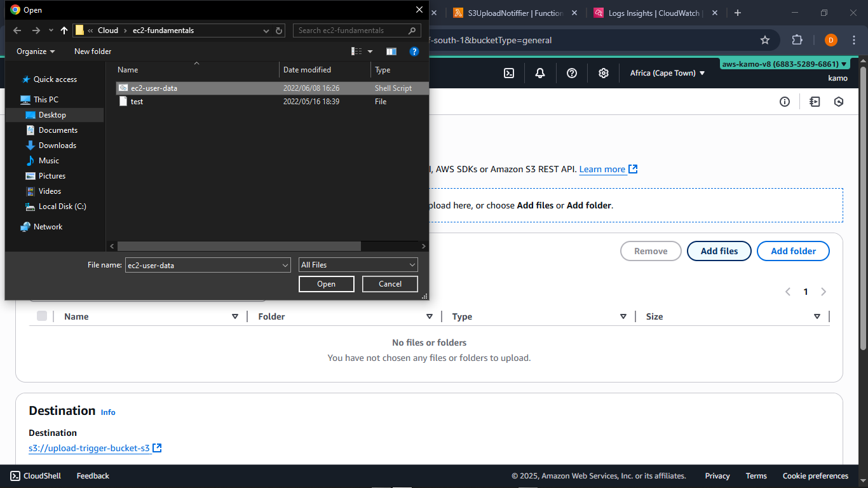868x488 pixels.
Task: Select the ec2-user-data shell script file
Action: (x=273, y=88)
